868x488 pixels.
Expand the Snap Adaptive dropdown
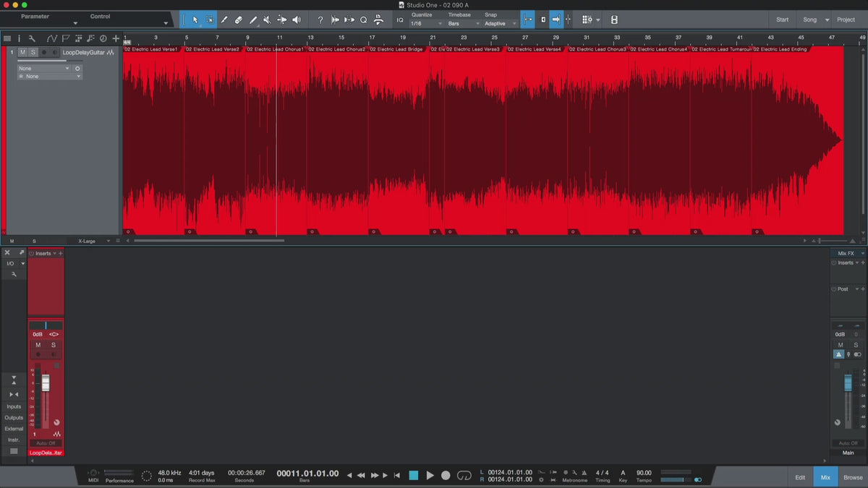coord(501,24)
